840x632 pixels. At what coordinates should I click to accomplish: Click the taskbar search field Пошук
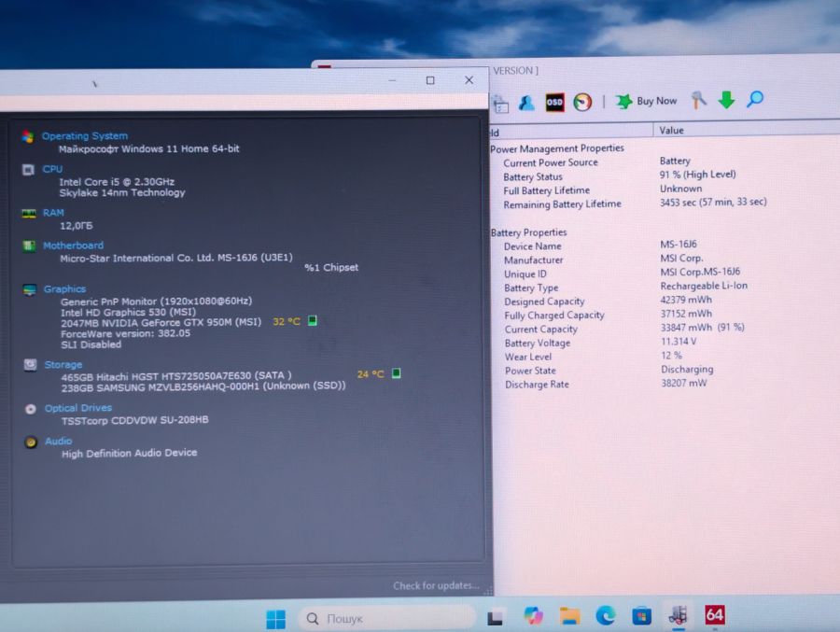pyautogui.click(x=386, y=618)
